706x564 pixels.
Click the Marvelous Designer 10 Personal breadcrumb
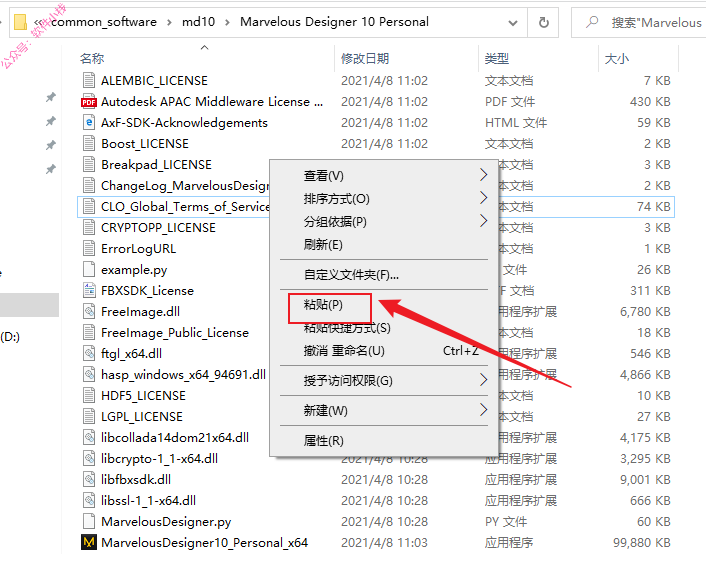click(334, 22)
